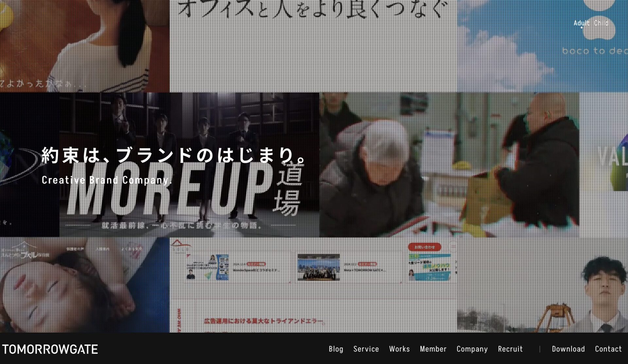Select the Adult toggle option
This screenshot has height=364, width=628.
pos(581,23)
